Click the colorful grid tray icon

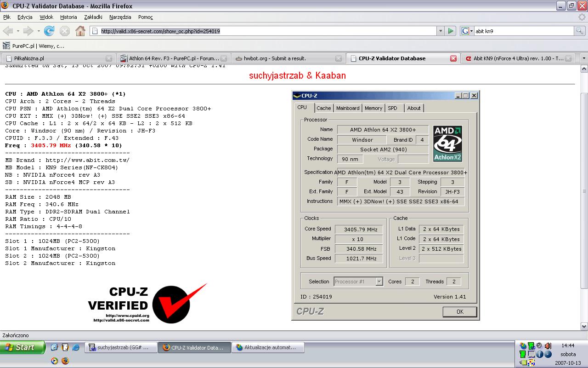pos(531,362)
